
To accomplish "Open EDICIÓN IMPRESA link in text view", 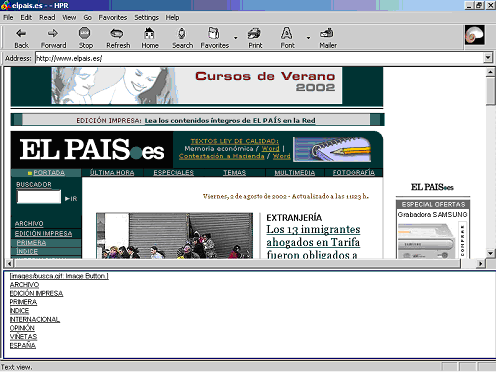I will [36, 293].
